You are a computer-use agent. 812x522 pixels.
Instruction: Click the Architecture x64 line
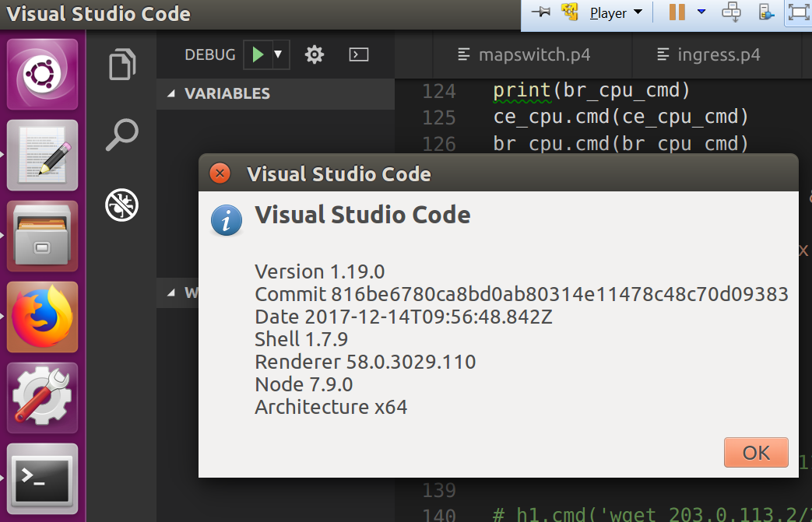tap(331, 407)
